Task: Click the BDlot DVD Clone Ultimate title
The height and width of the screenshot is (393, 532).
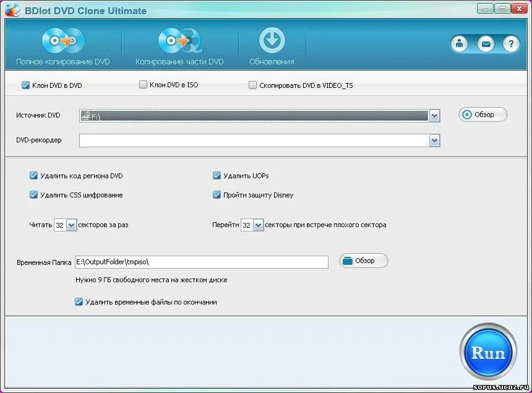Action: pyautogui.click(x=85, y=11)
